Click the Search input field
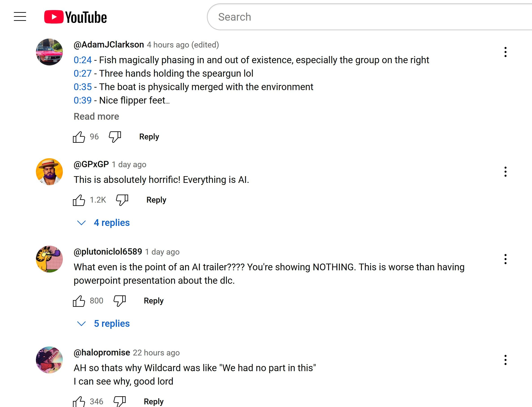The width and height of the screenshot is (532, 407). click(x=364, y=17)
